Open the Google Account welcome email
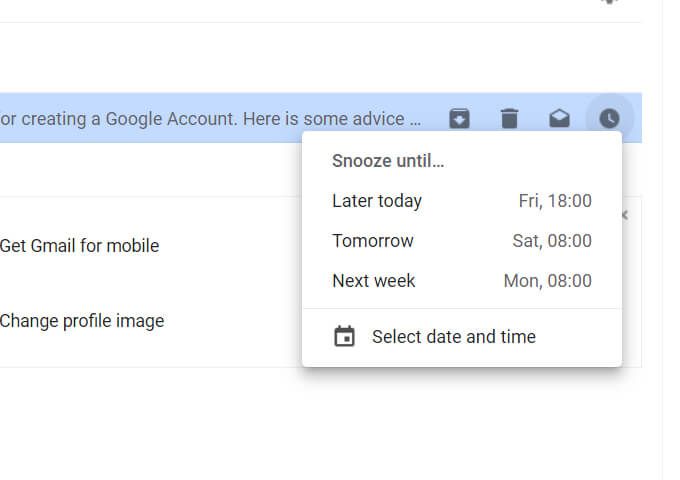Screen dimensions: 680x480 (210, 118)
